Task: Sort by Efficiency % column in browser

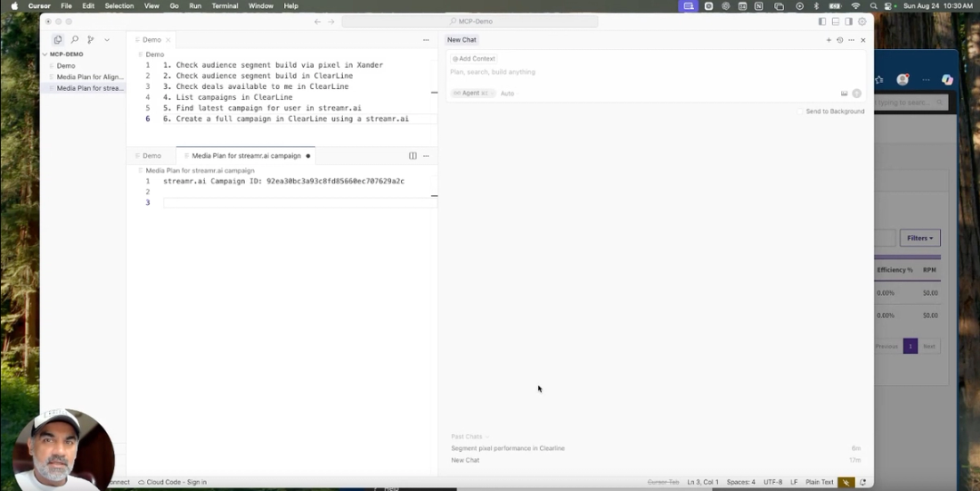Action: click(895, 270)
